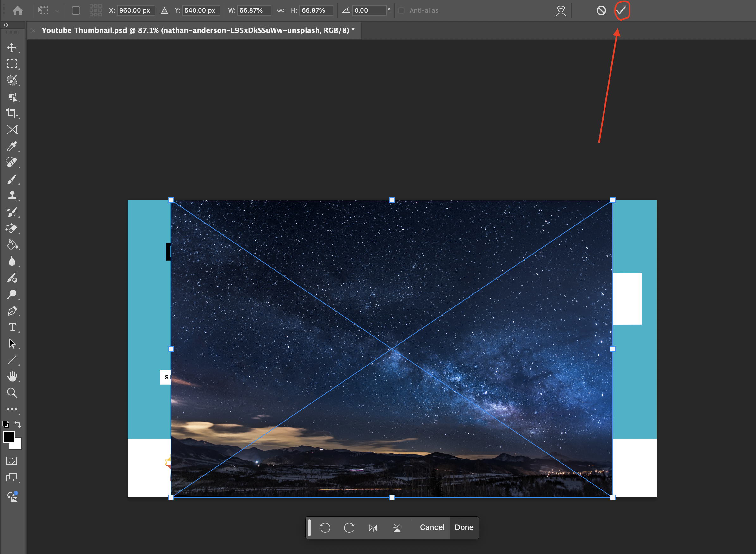Switch to warp mode icon

click(x=561, y=10)
